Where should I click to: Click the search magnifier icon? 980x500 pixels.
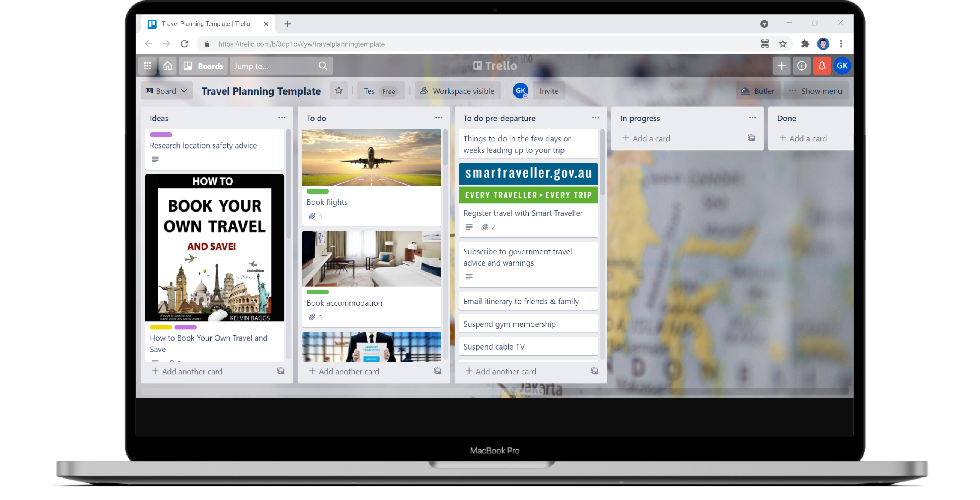pos(323,66)
